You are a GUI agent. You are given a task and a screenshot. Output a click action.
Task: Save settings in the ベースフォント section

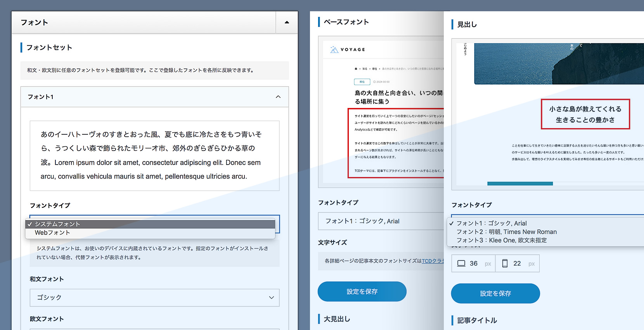(362, 292)
